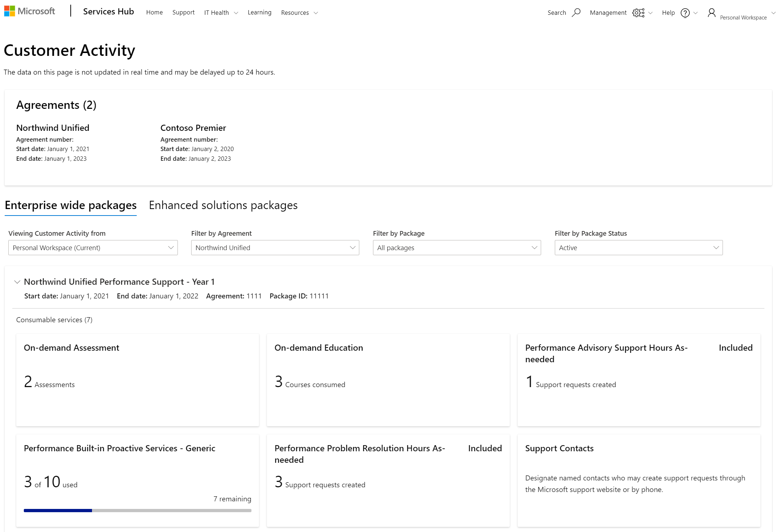Open the Filter by Agreement dropdown
The image size is (781, 532).
[x=274, y=247]
